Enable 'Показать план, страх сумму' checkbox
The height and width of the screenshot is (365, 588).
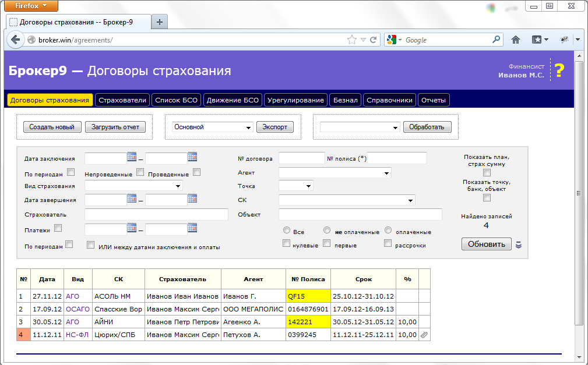[x=487, y=172]
